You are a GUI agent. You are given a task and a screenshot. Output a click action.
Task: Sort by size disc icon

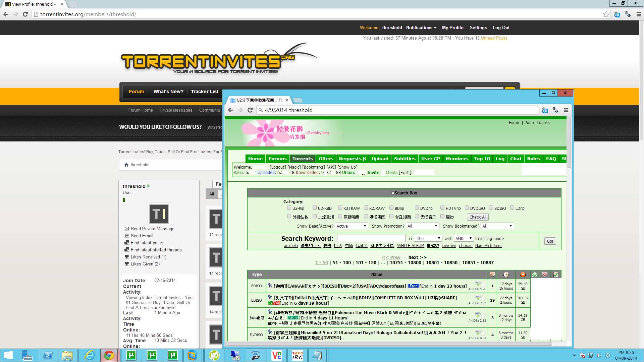(x=523, y=275)
